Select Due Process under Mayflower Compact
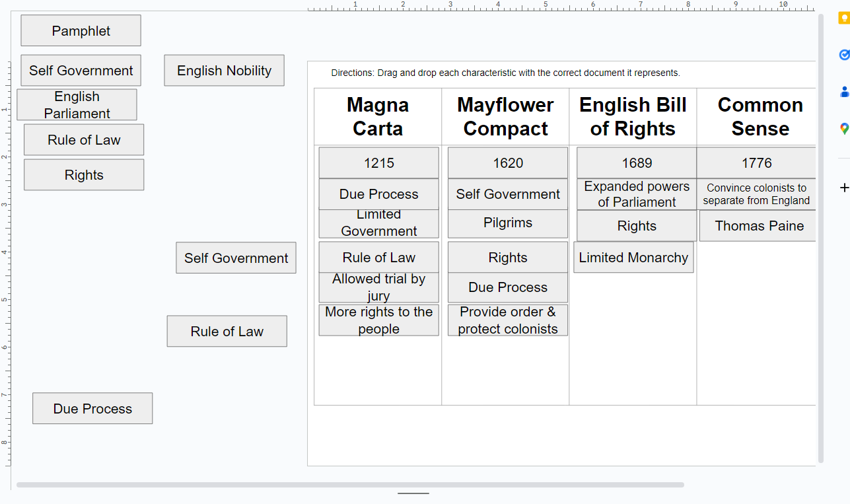850x504 pixels. click(508, 287)
